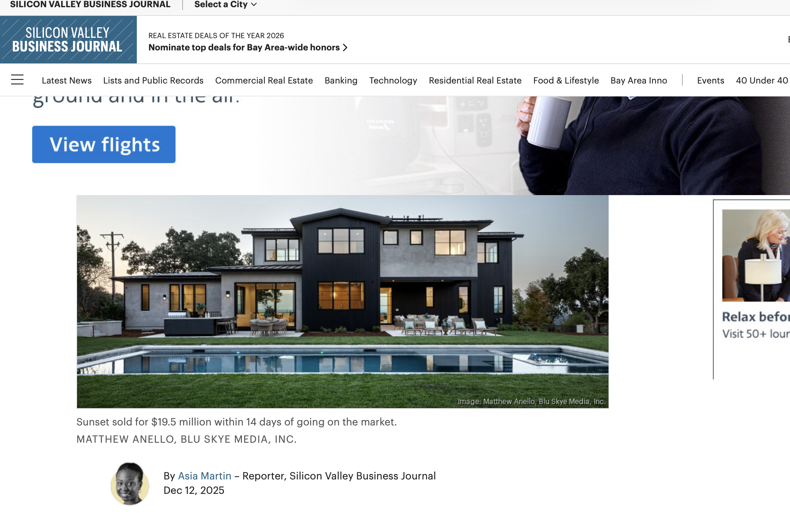Click chevron arrow after Nominate top deals
790x532 pixels.
(345, 48)
